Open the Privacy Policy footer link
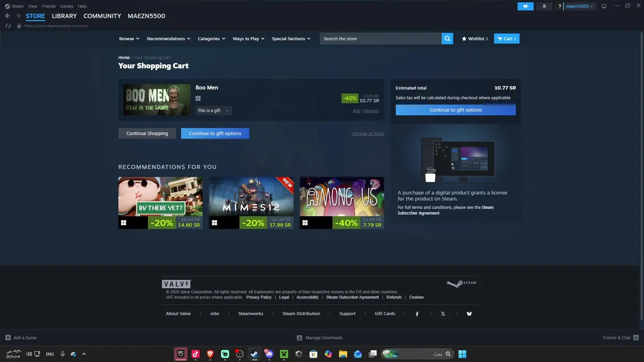The height and width of the screenshot is (362, 644). click(259, 297)
